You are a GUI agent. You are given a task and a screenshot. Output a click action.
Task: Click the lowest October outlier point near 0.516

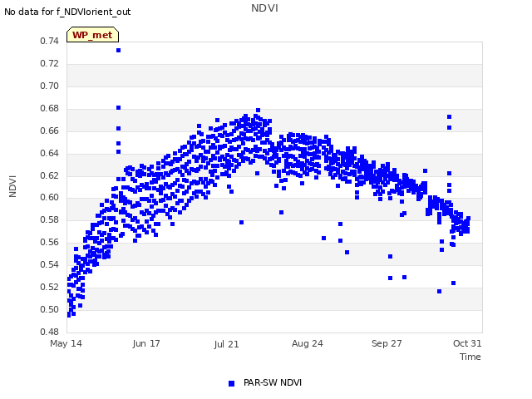coord(440,292)
